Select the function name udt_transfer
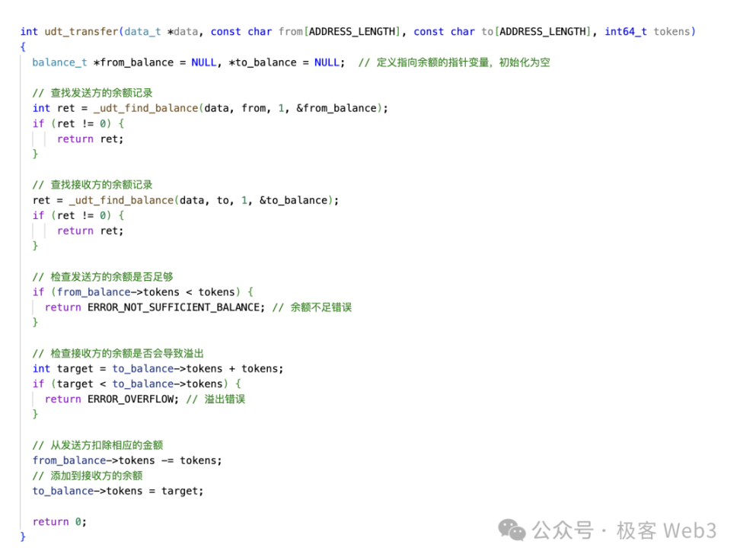Screen dimensions: 740x560 pos(84,31)
